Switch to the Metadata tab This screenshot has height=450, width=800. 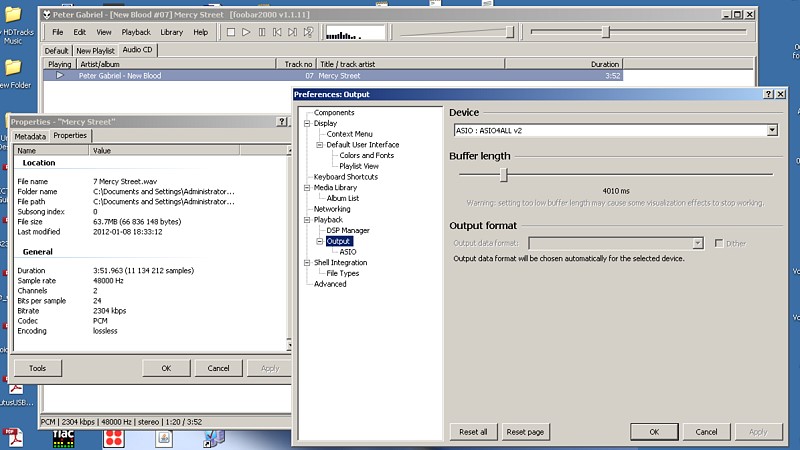click(30, 136)
